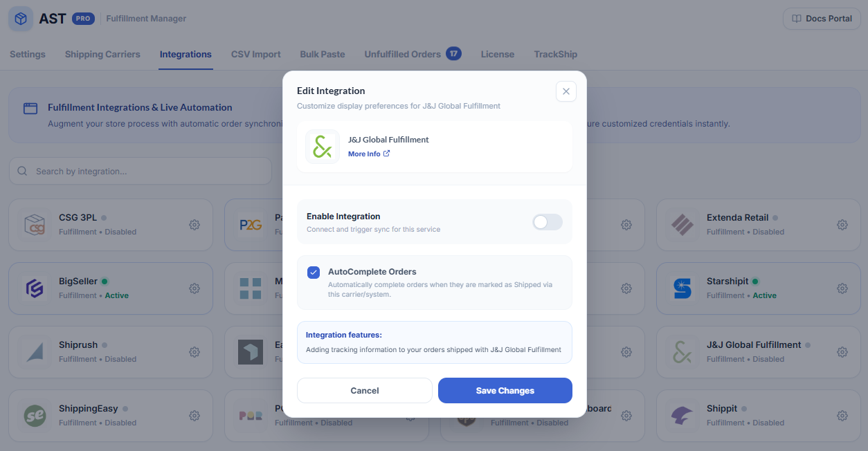Click the Starshipit Active status text
Screen dimensions: 868x451
[x=765, y=295]
